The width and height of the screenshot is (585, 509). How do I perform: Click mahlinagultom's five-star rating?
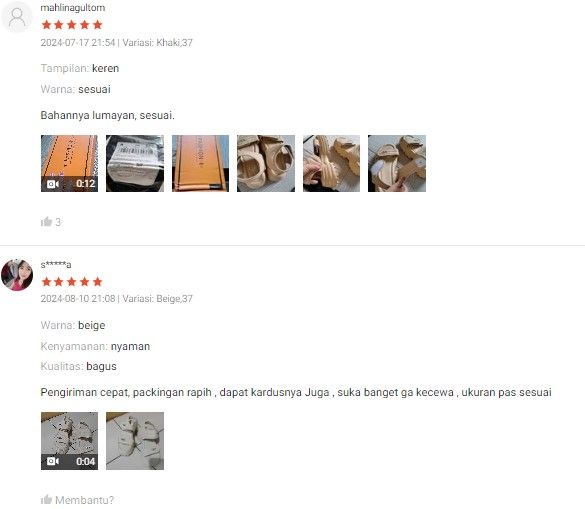(72, 25)
